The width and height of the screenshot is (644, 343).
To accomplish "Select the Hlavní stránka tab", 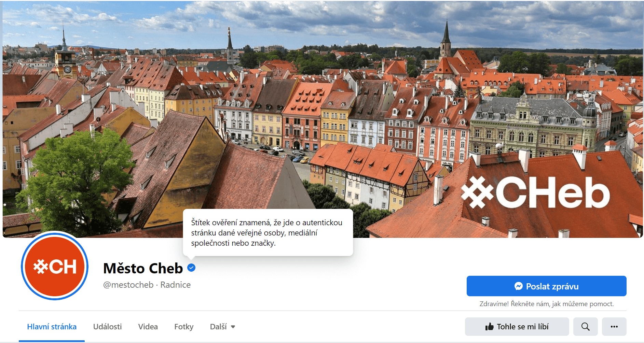I will pyautogui.click(x=52, y=327).
